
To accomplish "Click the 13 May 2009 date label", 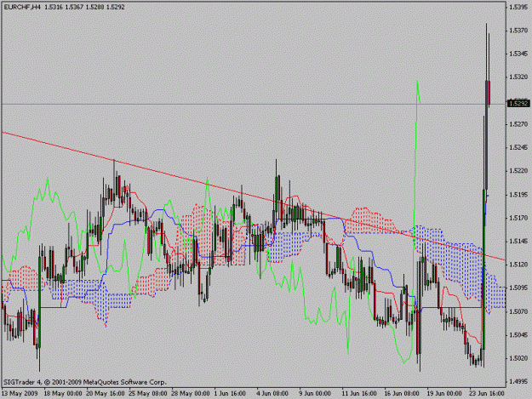I will pos(20,394).
